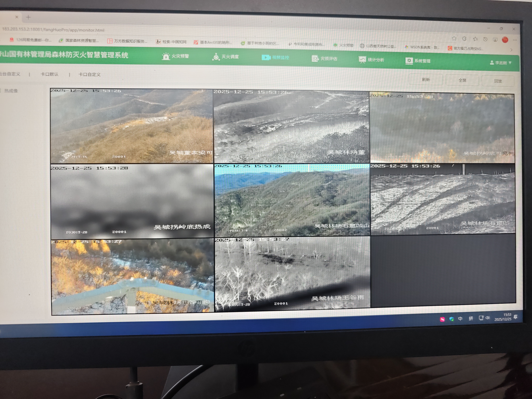
Task: Expand the bookmarks bar overflow chevron
Action: pyautogui.click(x=511, y=50)
